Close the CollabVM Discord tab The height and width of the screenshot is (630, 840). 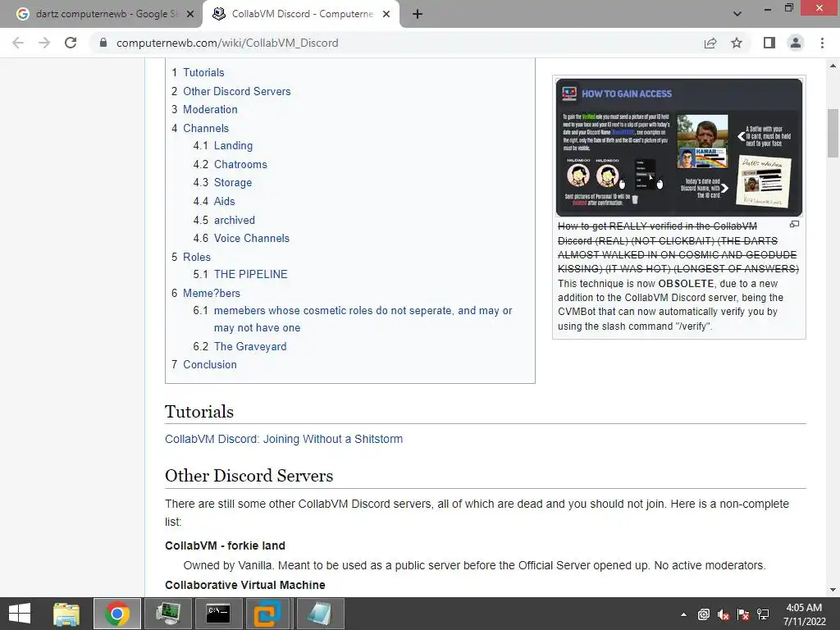[x=386, y=15]
